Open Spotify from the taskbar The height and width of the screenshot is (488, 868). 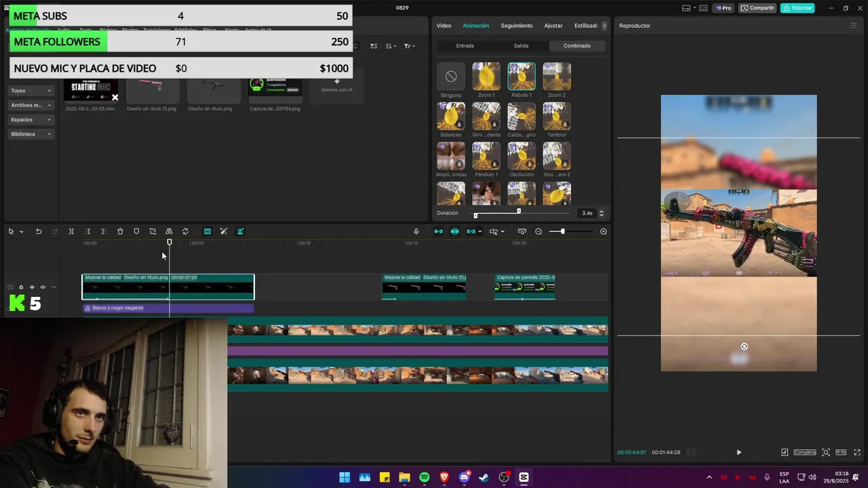pos(425,477)
